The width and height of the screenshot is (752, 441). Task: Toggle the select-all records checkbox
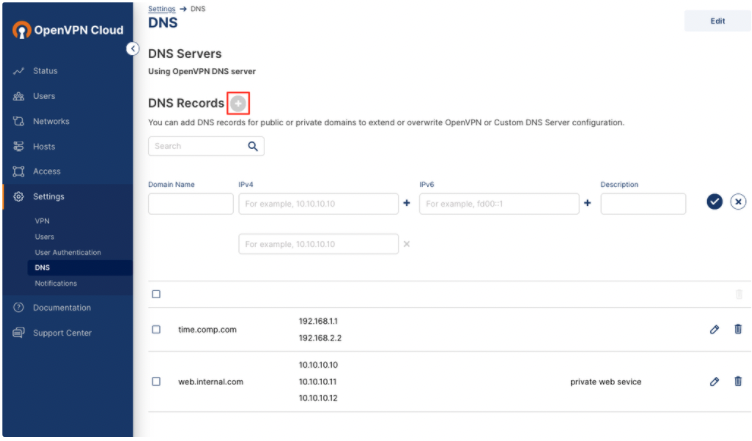coord(156,294)
